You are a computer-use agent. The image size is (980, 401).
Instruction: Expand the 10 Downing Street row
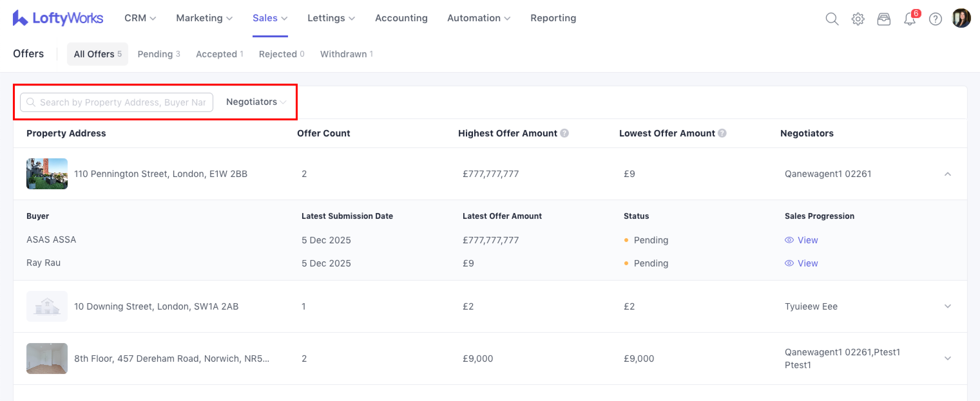(x=947, y=306)
